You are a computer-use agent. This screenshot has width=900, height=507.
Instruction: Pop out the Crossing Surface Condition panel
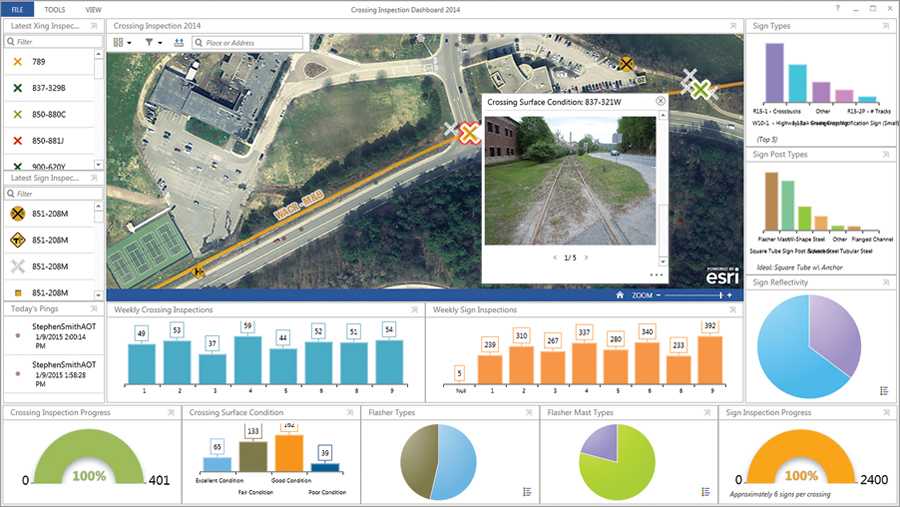point(350,412)
